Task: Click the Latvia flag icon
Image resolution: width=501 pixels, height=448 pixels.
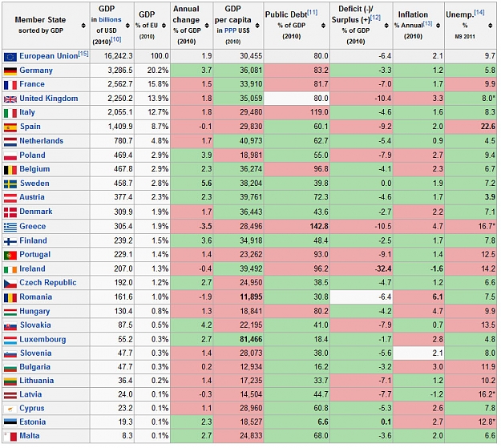Action: pyautogui.click(x=10, y=395)
